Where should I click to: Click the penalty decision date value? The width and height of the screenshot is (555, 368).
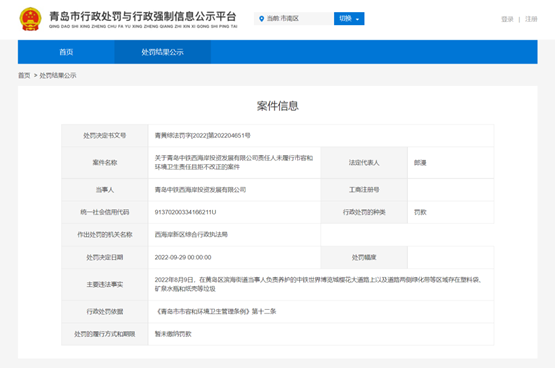tap(183, 257)
